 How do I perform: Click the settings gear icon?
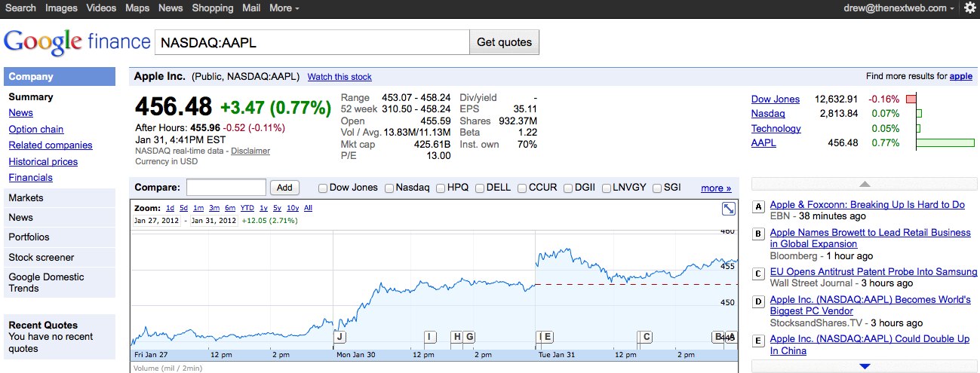point(969,8)
